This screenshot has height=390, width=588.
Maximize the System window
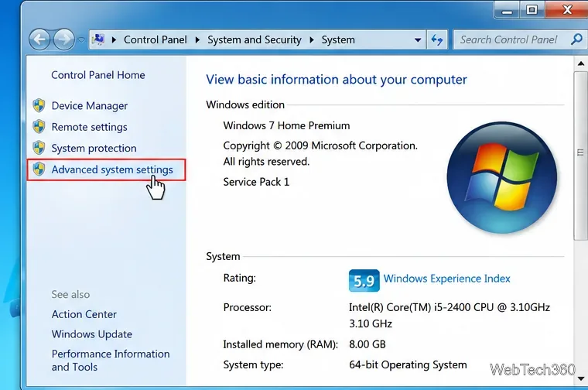[x=532, y=10]
